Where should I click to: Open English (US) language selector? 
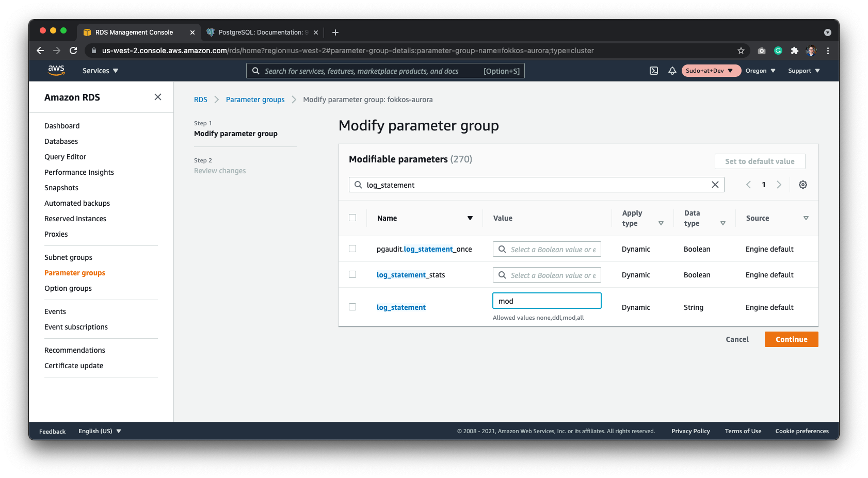tap(100, 431)
